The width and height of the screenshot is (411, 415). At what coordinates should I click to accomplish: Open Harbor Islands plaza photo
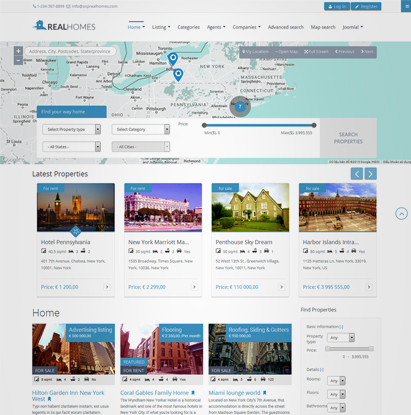(338, 207)
